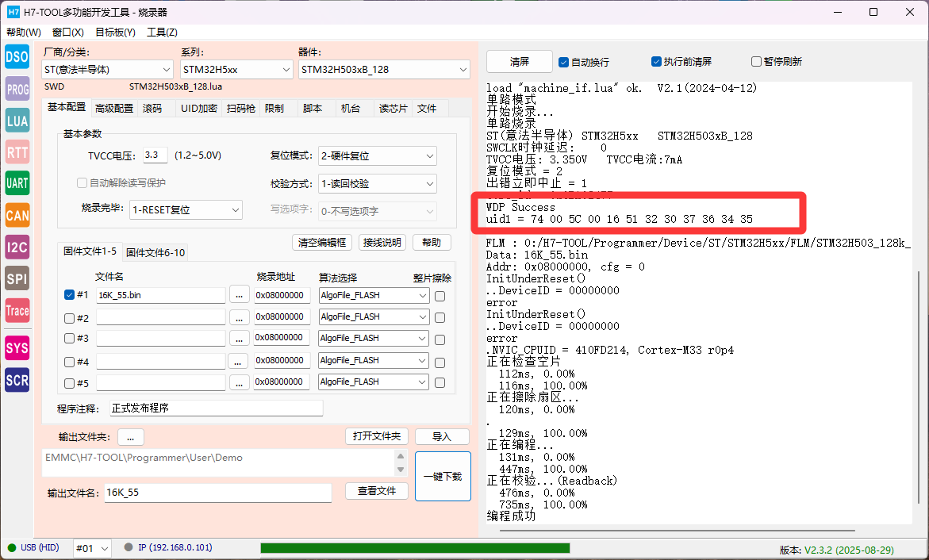The image size is (929, 560).
Task: Enable firmware file #4 checkbox
Action: 69,362
